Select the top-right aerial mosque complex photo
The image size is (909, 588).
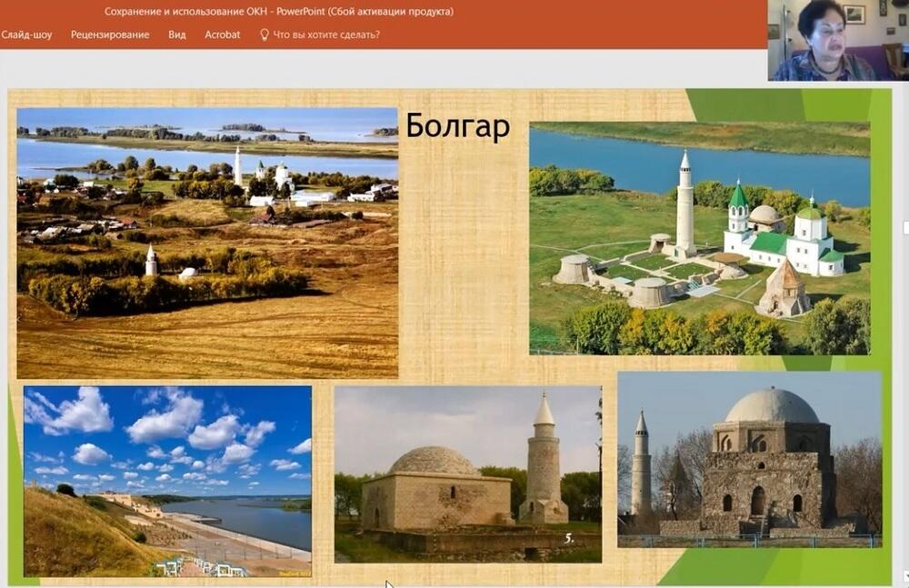point(699,237)
